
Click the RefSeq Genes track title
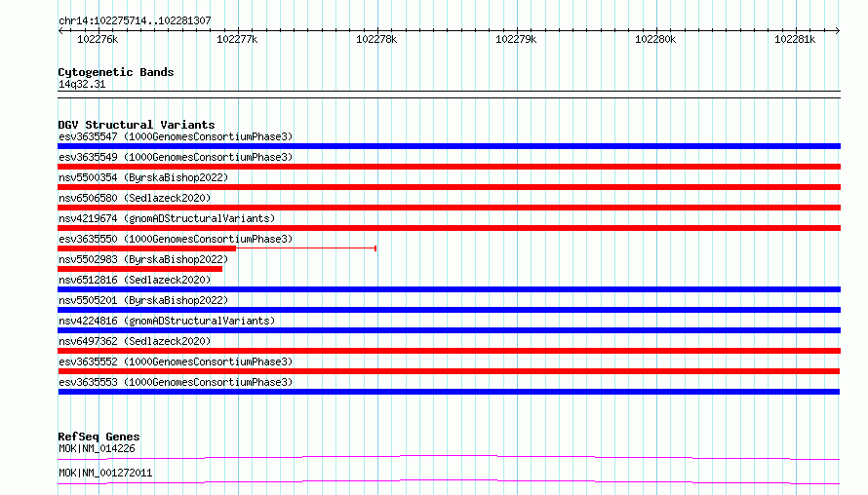coord(99,437)
